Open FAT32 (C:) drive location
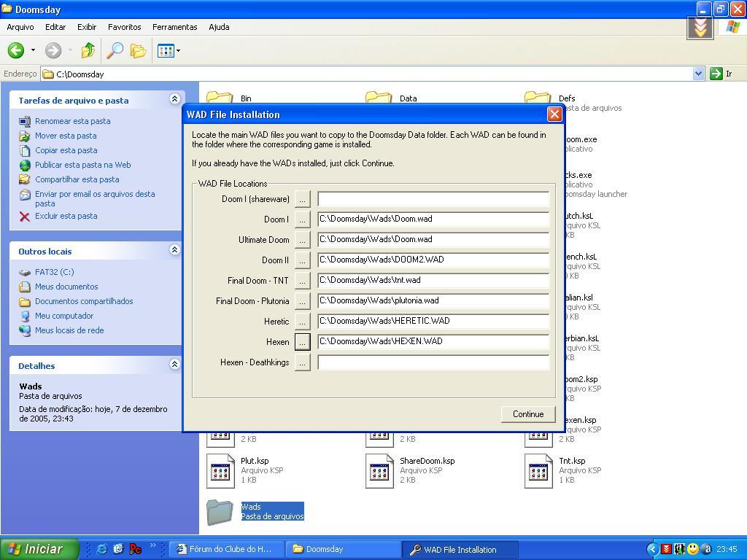 (54, 272)
